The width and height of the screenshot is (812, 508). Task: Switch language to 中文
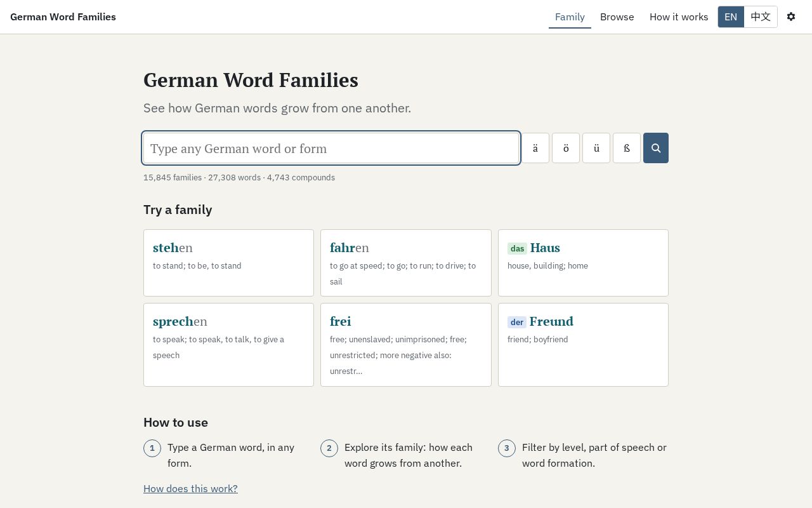[761, 17]
